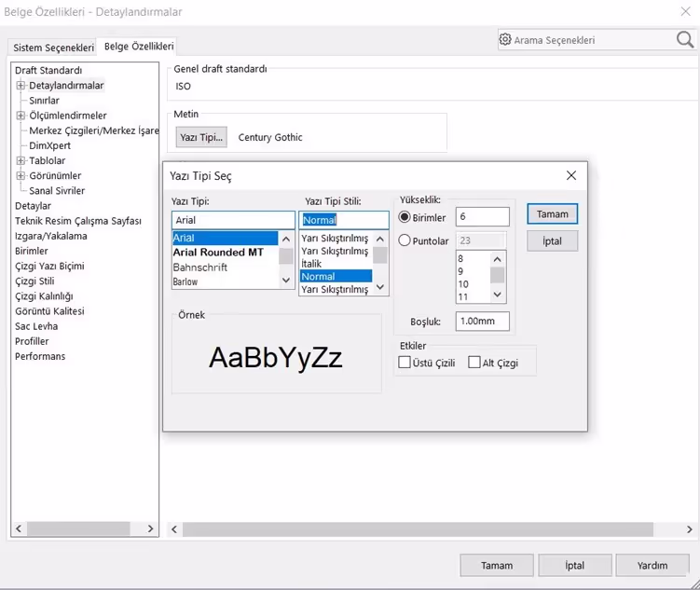Select point size 9
700x590 pixels.
tap(460, 271)
